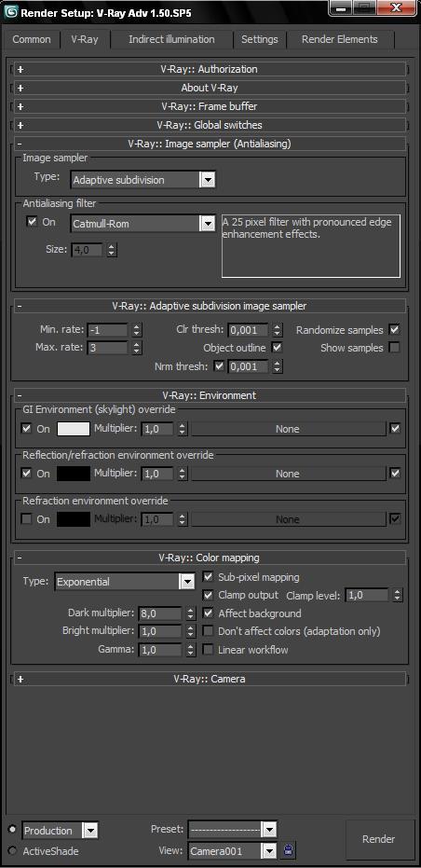The width and height of the screenshot is (421, 868).
Task: Expand the About V-Ray rollout
Action: point(210,88)
